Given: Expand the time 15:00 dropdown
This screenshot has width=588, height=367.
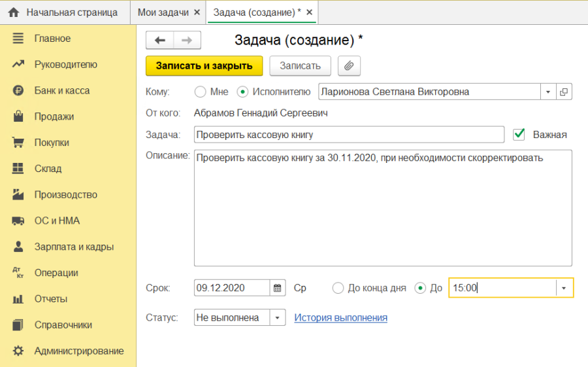Looking at the screenshot, I should pyautogui.click(x=564, y=288).
